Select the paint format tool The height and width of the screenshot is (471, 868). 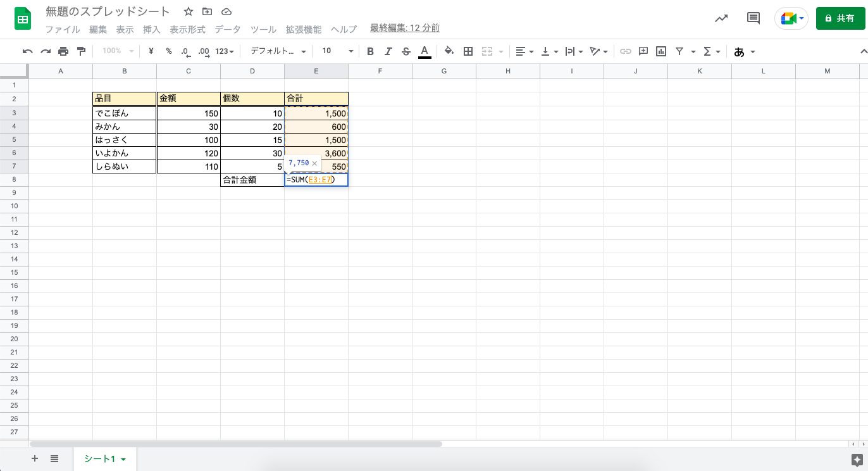click(81, 51)
